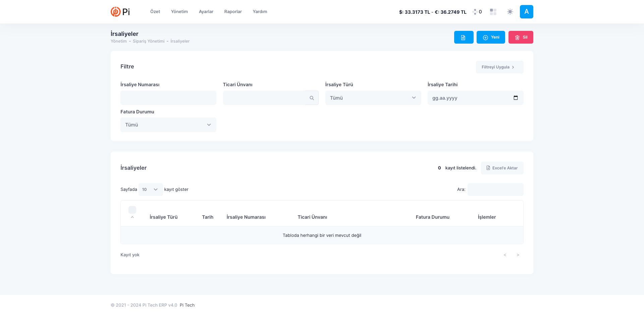Click the blue document icon button
The width and height of the screenshot is (644, 315).
pos(464,37)
